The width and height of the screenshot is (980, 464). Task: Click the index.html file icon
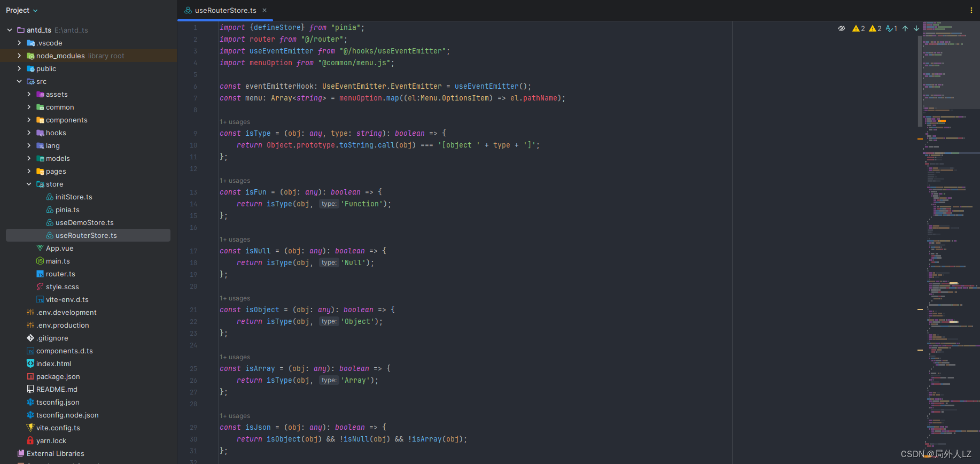tap(30, 364)
